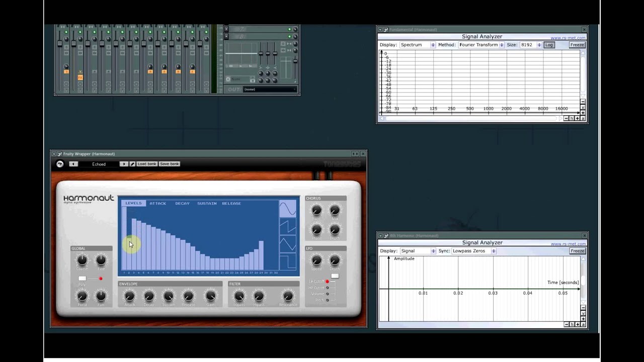Click the ENVELOPE Gain knob
Image resolution: width=644 pixels, height=362 pixels.
point(211,296)
